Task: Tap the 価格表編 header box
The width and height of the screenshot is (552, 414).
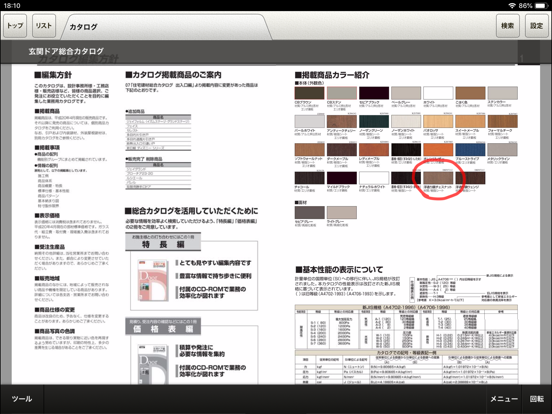Action: [x=163, y=326]
